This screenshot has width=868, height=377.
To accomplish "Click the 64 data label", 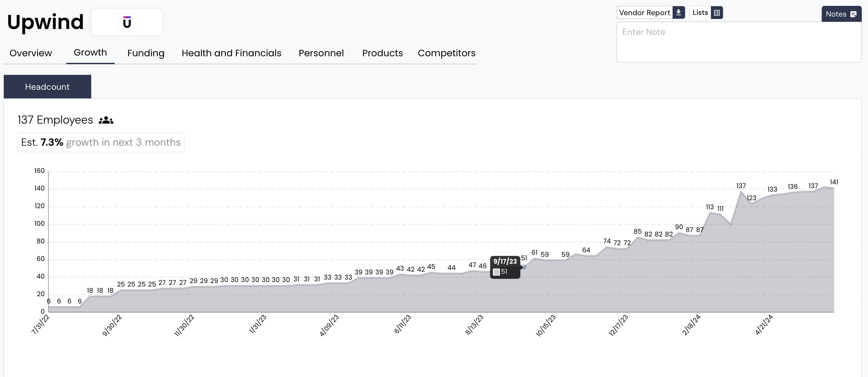I will point(586,250).
